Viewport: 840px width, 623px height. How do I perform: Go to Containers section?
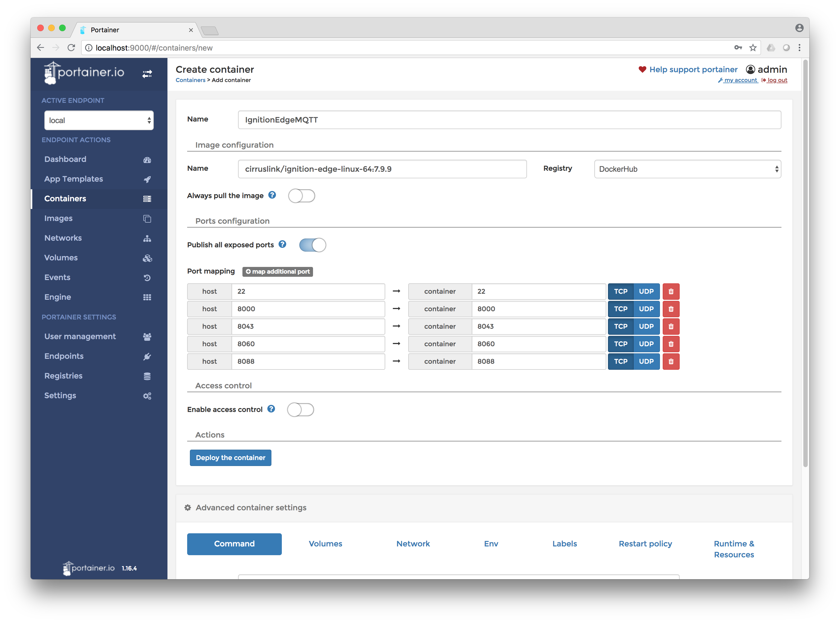pyautogui.click(x=99, y=198)
